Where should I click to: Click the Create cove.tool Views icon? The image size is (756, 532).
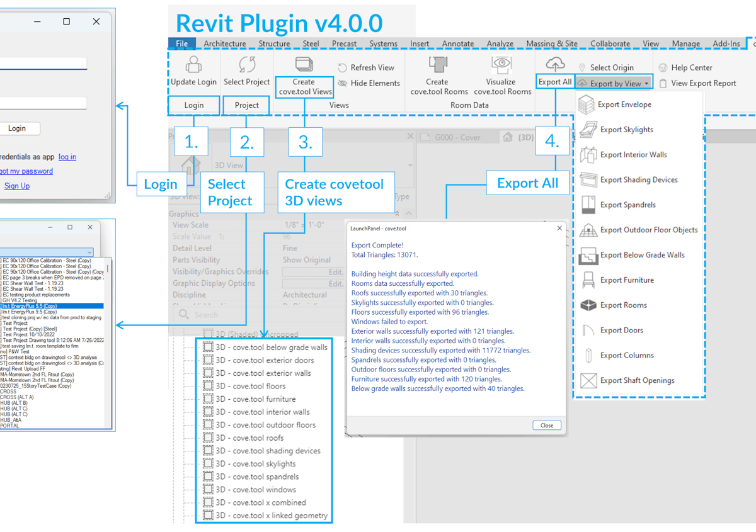click(304, 65)
